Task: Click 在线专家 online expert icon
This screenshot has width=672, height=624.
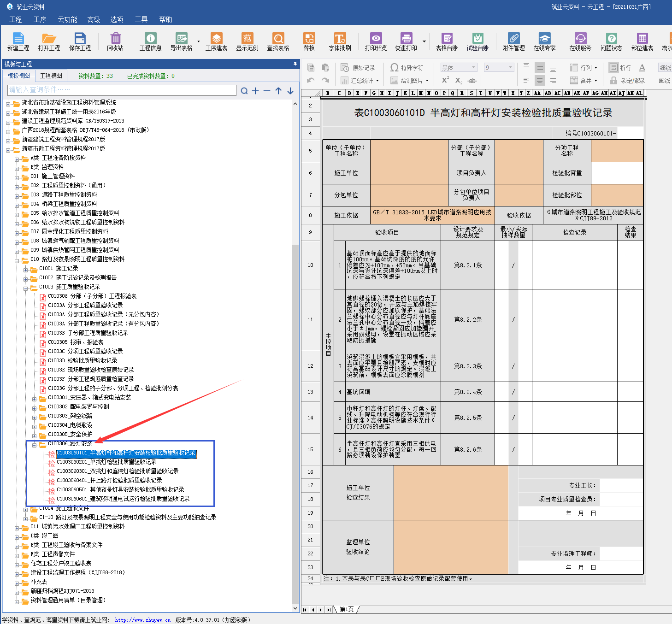Action: tap(544, 41)
